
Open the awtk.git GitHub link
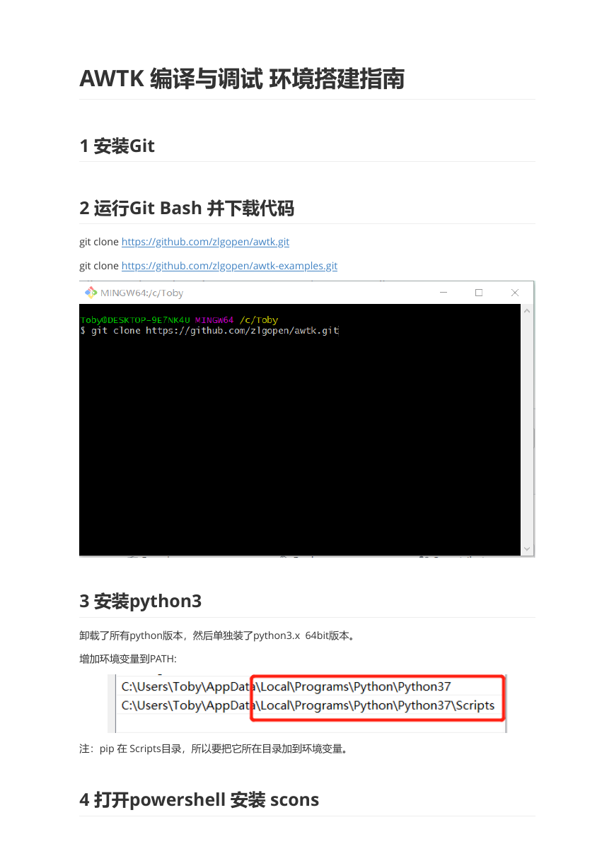(205, 242)
